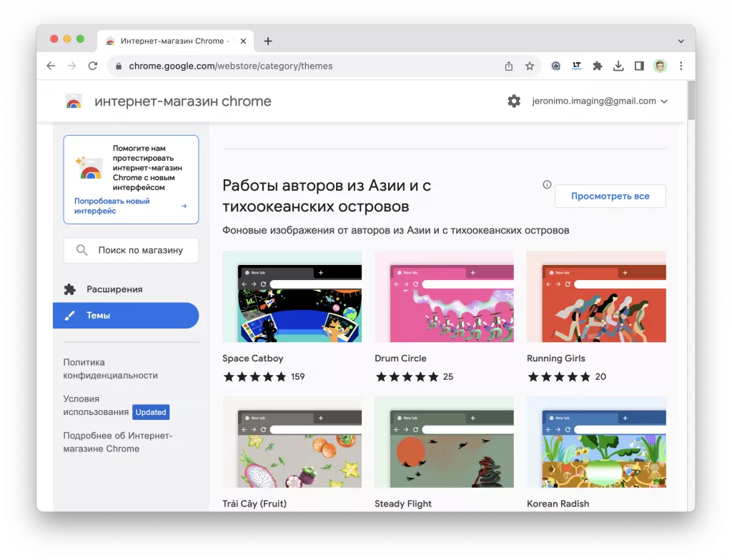Expand the browser window dropdown chevron

680,41
